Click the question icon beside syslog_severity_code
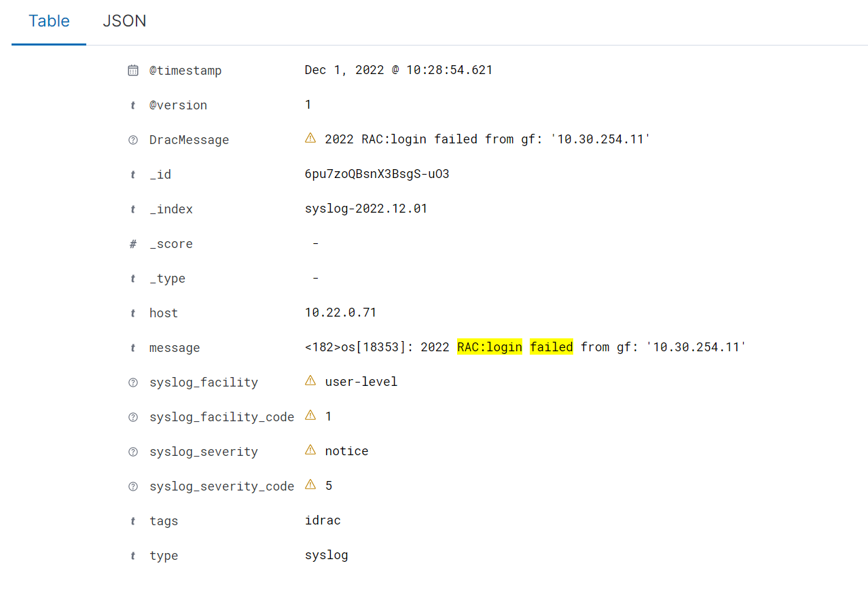The height and width of the screenshot is (604, 868). point(133,486)
